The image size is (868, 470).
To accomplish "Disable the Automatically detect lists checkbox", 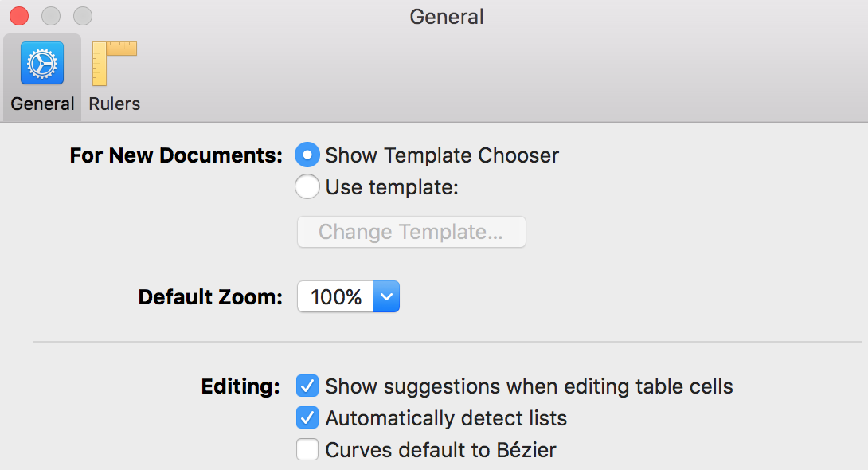I will [x=307, y=418].
